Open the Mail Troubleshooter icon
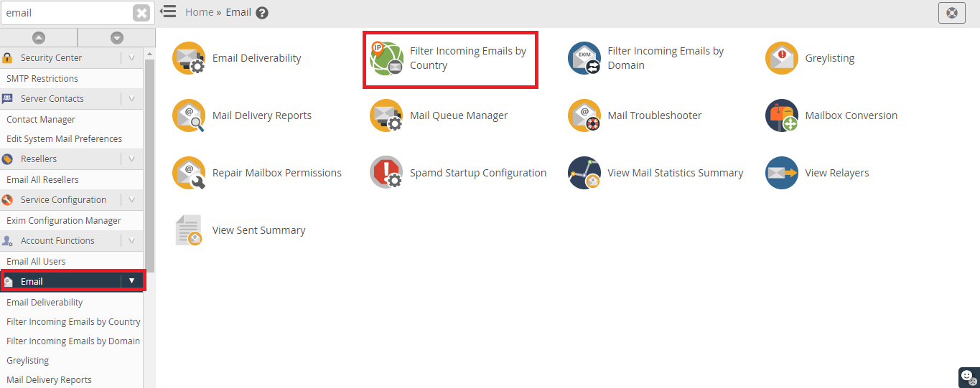 (x=584, y=115)
